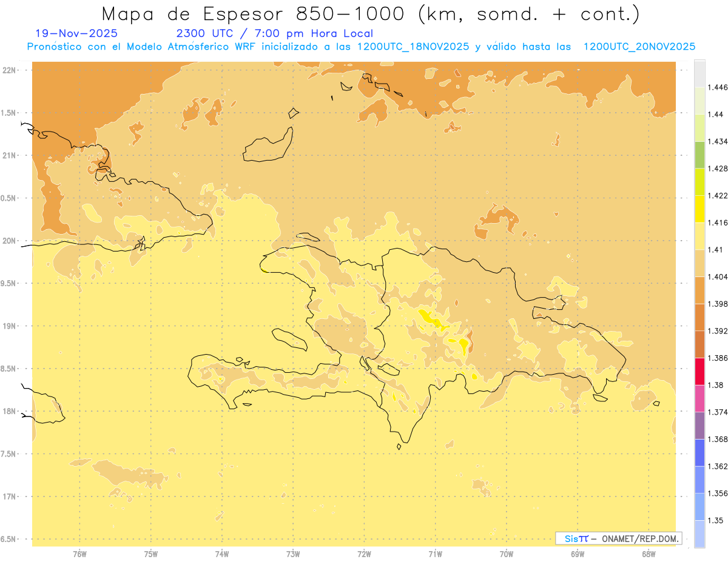
Task: Click the time text "2300 UTC / 7:00 pm Hora Local"
Action: click(274, 34)
